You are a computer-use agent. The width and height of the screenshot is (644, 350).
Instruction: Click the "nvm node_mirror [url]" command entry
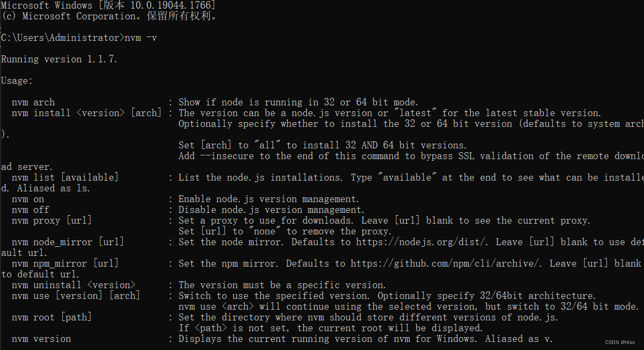[x=67, y=242]
